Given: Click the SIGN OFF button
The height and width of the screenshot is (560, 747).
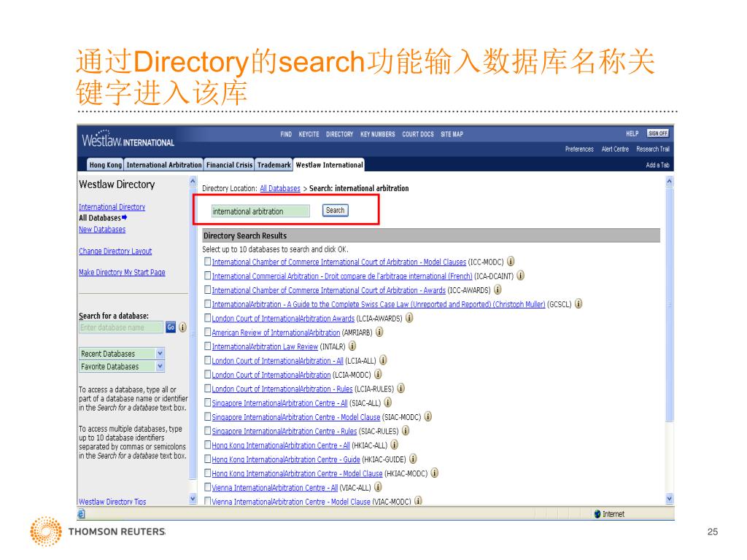Looking at the screenshot, I should [x=657, y=134].
